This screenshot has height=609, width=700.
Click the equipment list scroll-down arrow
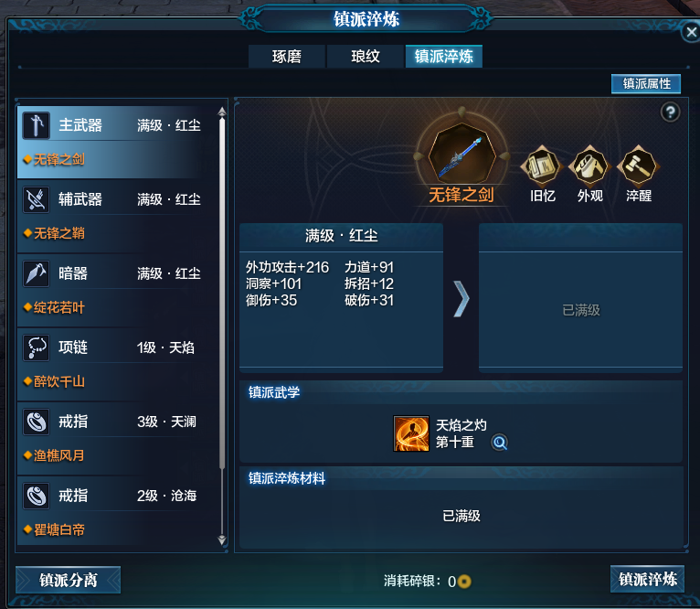coord(222,540)
